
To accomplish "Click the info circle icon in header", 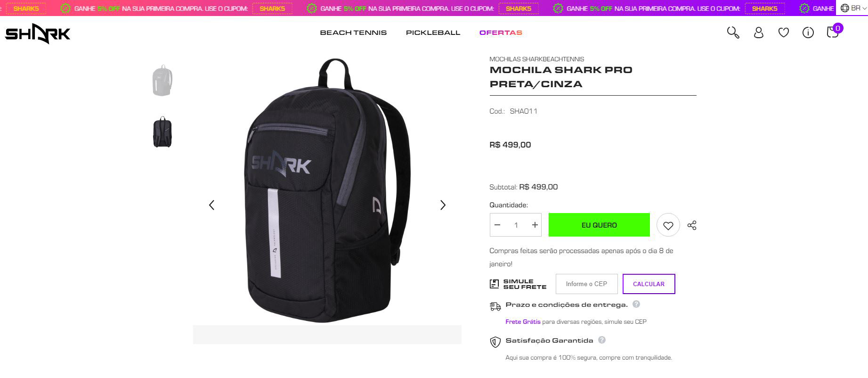I will point(808,33).
